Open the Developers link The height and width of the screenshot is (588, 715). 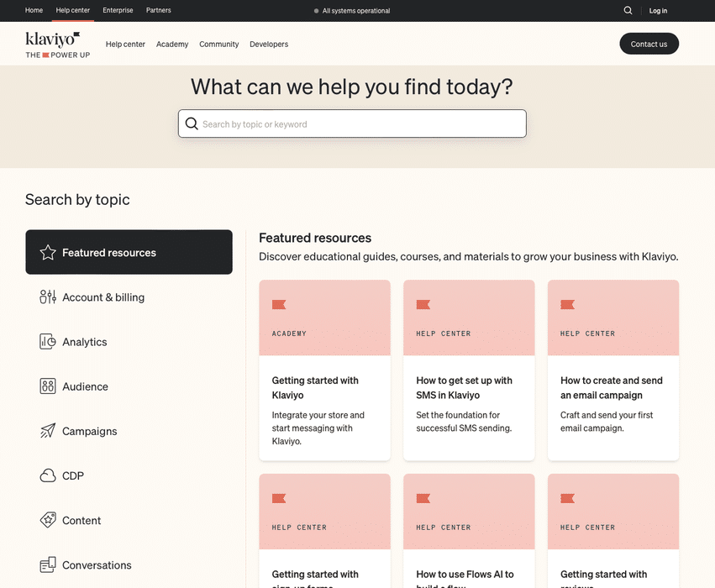pyautogui.click(x=269, y=44)
